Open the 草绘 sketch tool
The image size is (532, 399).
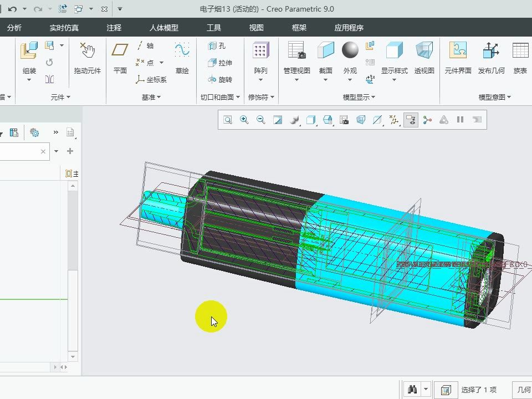point(182,58)
